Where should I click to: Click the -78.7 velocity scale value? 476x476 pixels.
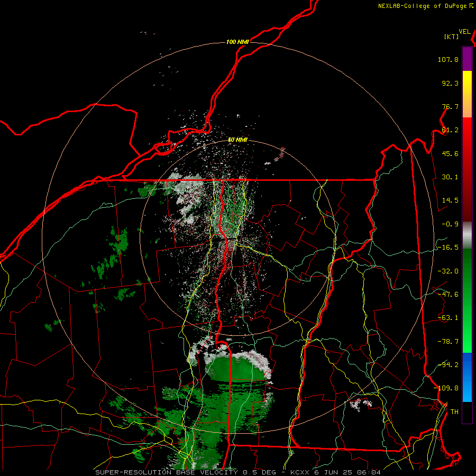448,342
